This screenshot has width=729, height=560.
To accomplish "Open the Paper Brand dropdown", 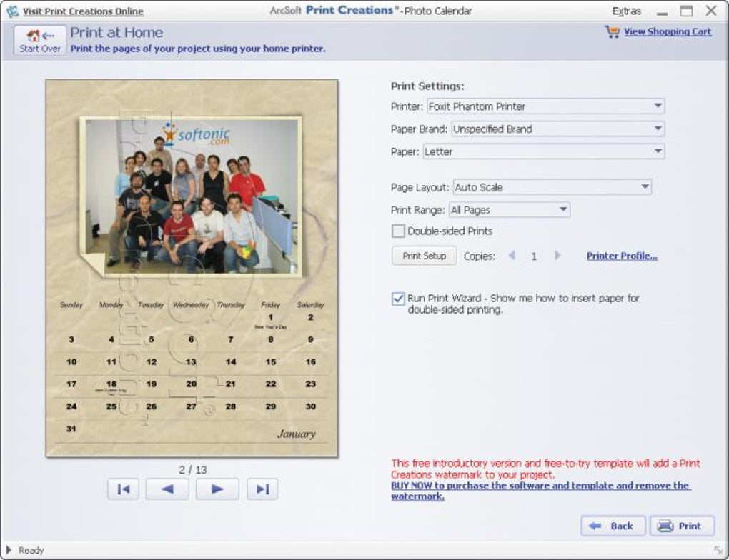I will [x=558, y=129].
